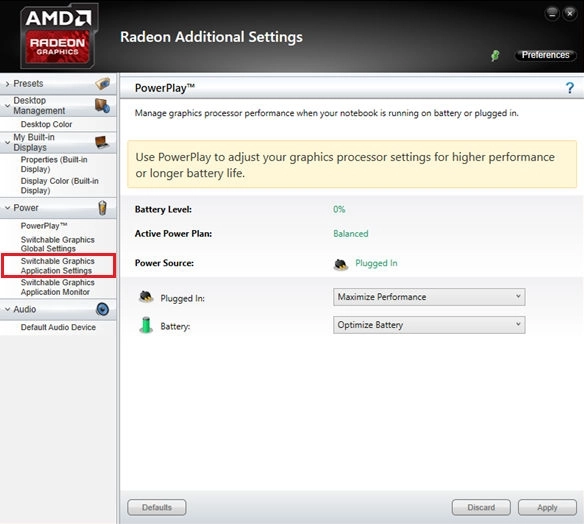Select Desktop Color in sidebar
The height and width of the screenshot is (524, 584).
point(47,124)
